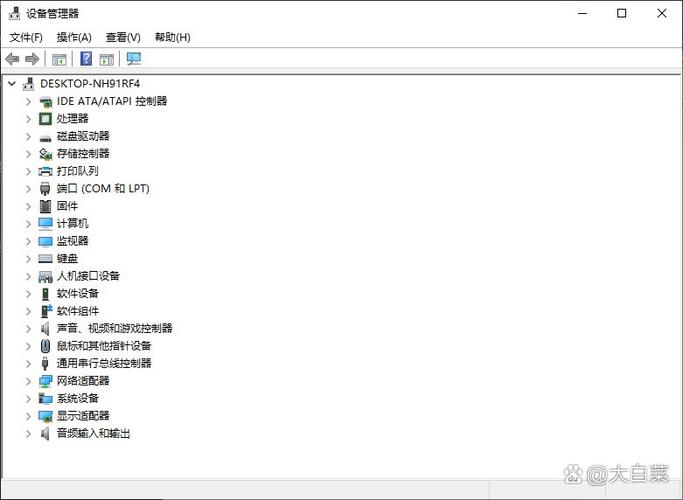
Task: Expand the 磁盘驱动器 category
Action: coord(29,136)
